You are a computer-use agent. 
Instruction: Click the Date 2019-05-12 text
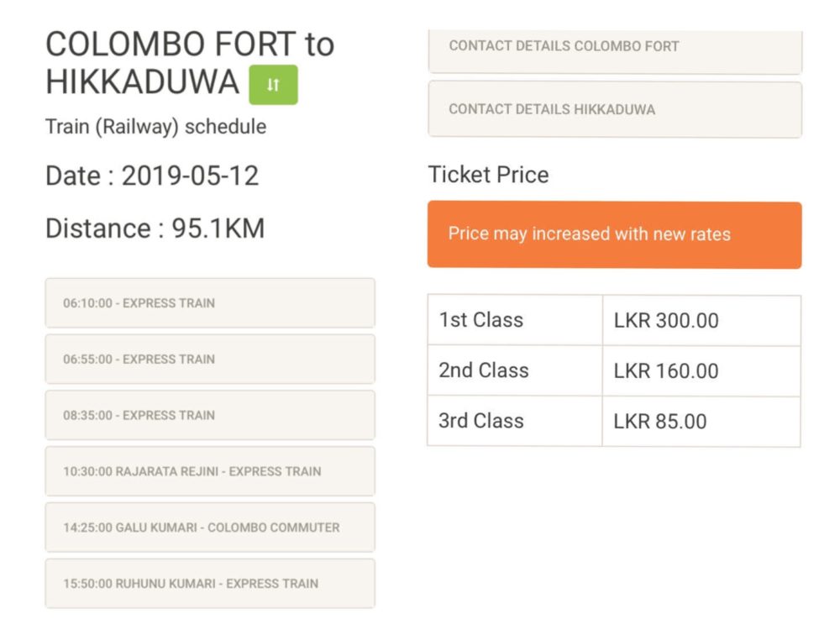(x=152, y=176)
